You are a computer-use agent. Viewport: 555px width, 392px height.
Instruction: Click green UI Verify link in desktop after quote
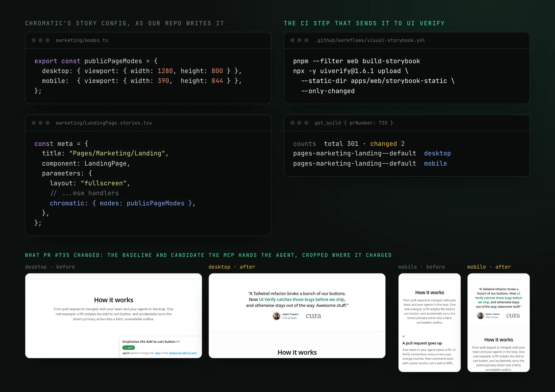click(x=302, y=299)
